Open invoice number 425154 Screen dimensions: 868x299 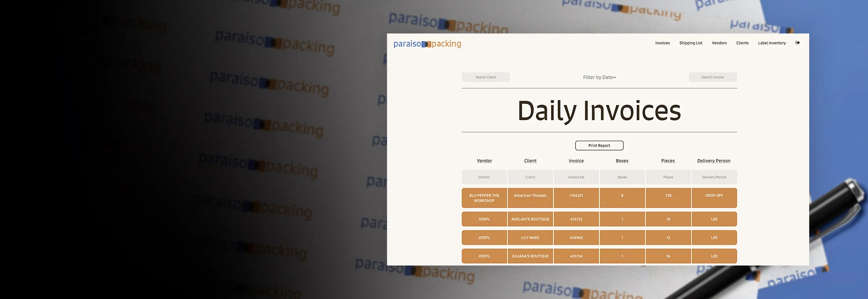pos(576,256)
